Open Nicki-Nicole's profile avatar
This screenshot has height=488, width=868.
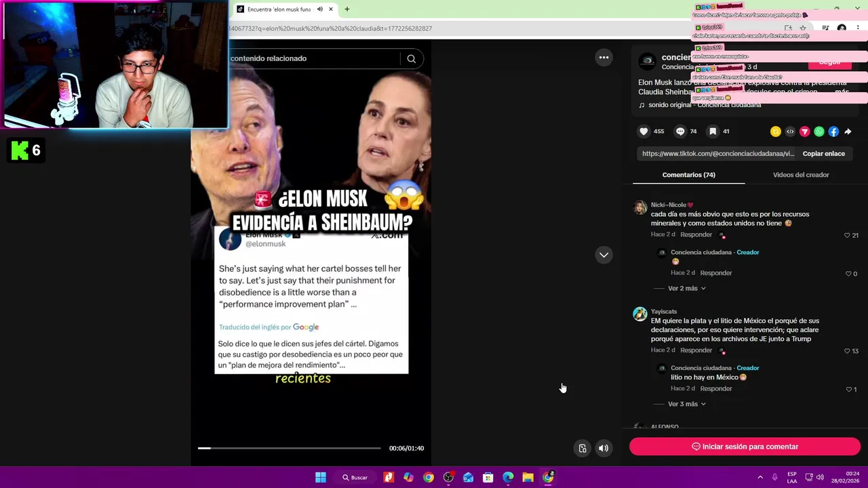[x=640, y=207]
